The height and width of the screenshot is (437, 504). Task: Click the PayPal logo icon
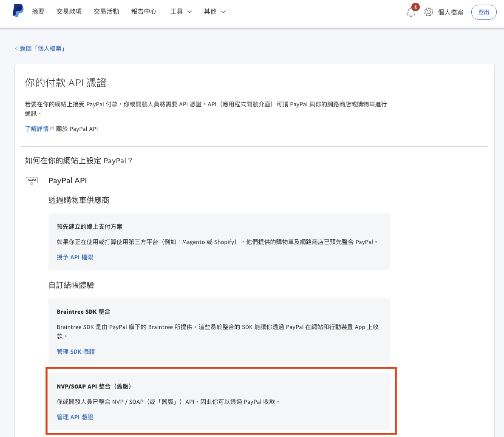click(18, 11)
